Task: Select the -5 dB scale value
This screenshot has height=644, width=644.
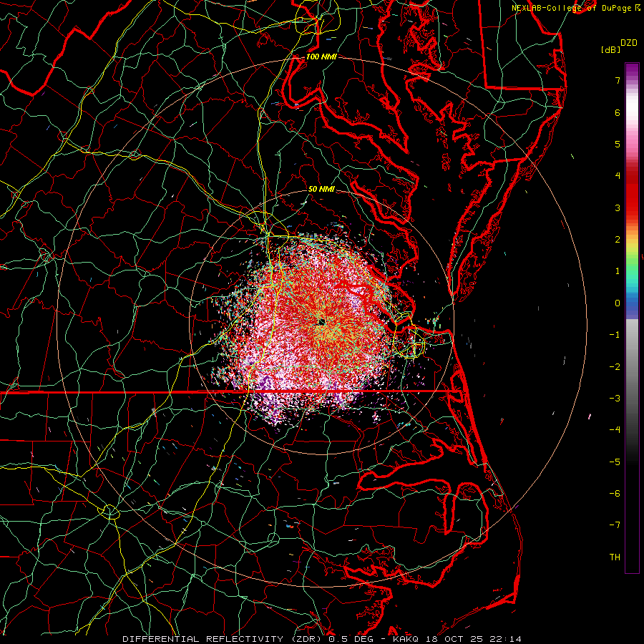Action: (x=615, y=462)
